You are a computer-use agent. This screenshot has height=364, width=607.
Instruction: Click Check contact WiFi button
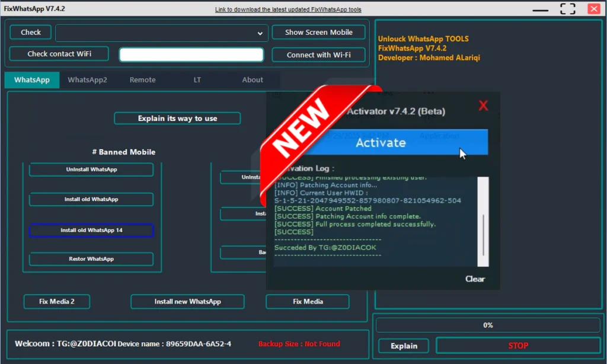click(59, 54)
